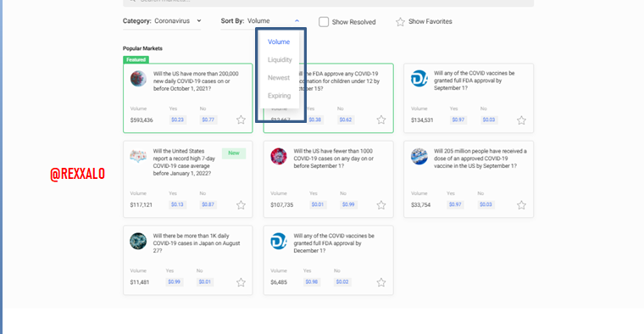This screenshot has width=644, height=334.
Task: Open 'Will the US have fewer than 1000' market
Action: [334, 159]
